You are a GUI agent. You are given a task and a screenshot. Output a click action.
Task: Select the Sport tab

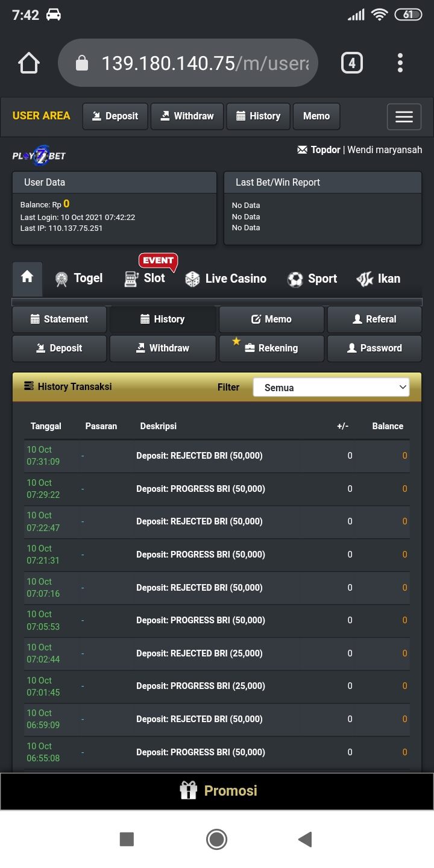tap(312, 278)
